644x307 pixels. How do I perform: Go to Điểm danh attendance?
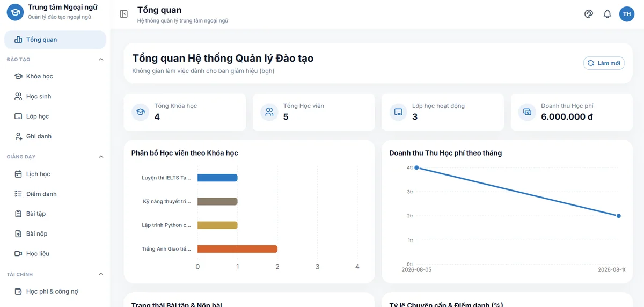tap(55, 194)
